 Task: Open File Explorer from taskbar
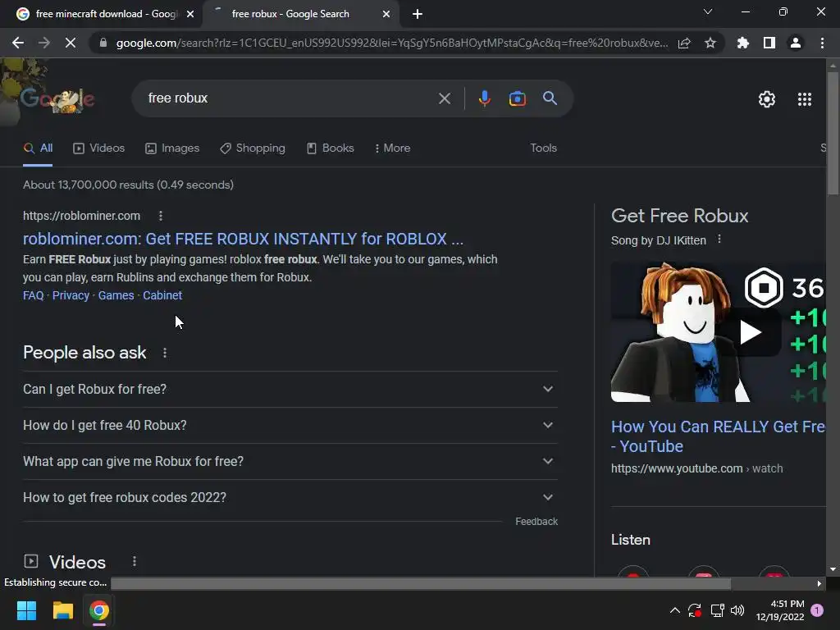click(62, 610)
